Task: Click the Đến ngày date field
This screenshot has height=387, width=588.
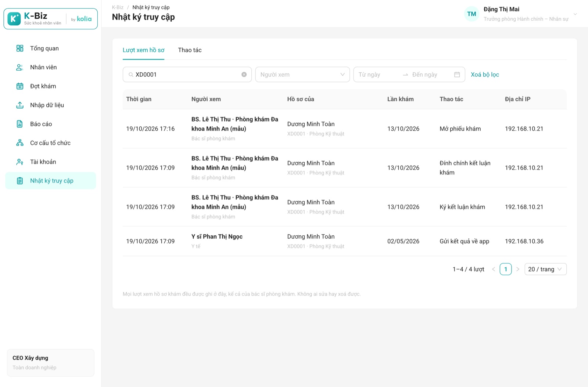Action: [430, 75]
